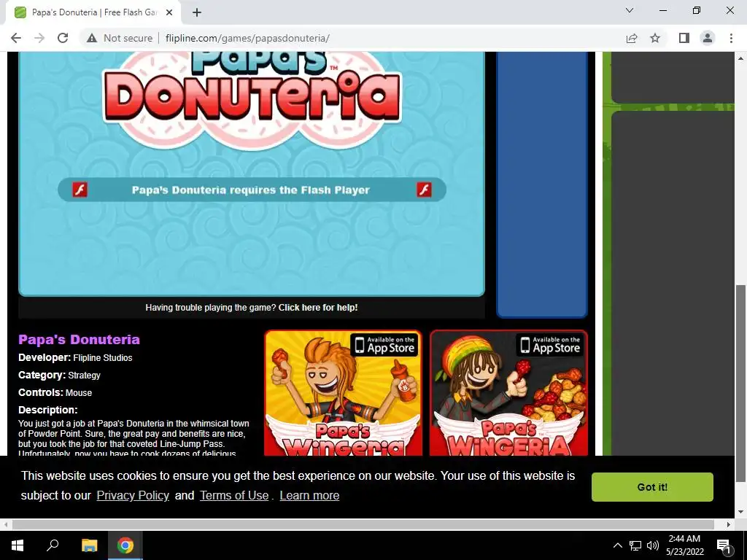The image size is (747, 560).
Task: Tap the App Store badge on red ad
Action: coord(550,345)
